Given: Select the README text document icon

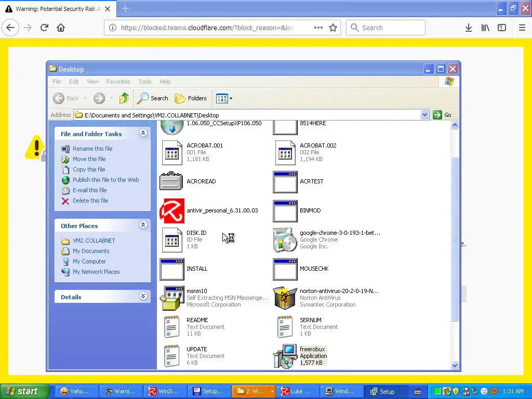Looking at the screenshot, I should [171, 327].
